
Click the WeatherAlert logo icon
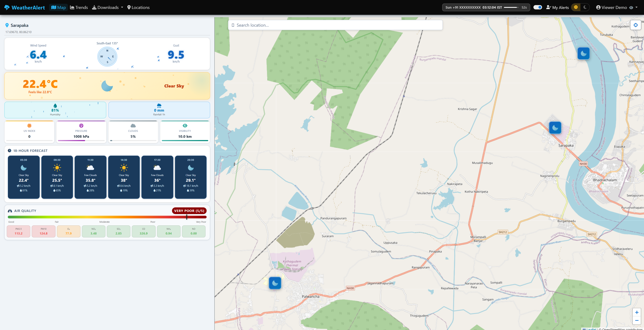click(x=7, y=7)
